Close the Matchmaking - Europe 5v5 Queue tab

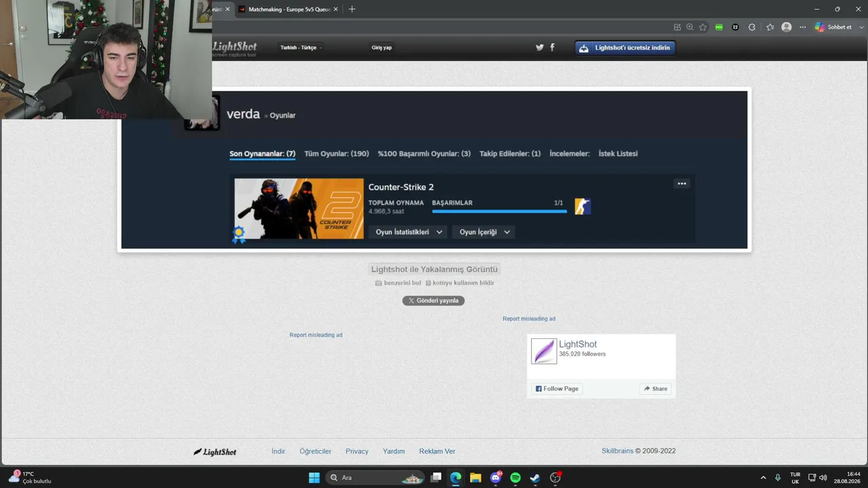pos(336,9)
